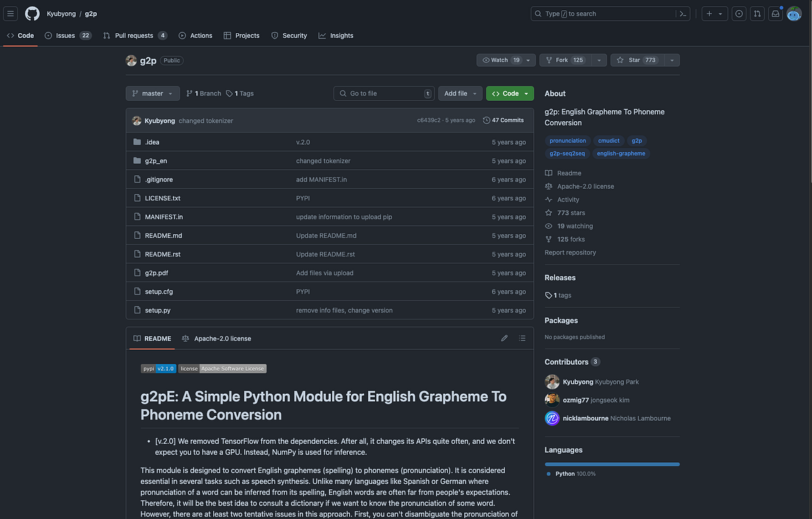Open the sidebar hamburger menu icon

point(10,13)
